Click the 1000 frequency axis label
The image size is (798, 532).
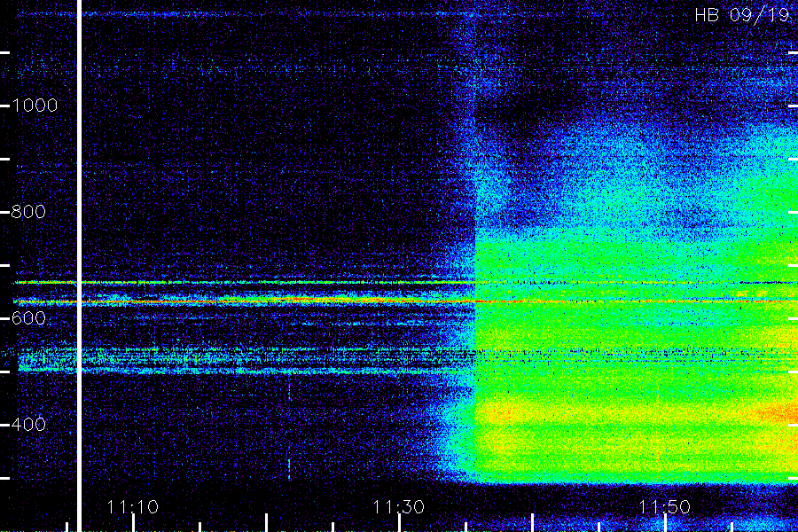(34, 106)
